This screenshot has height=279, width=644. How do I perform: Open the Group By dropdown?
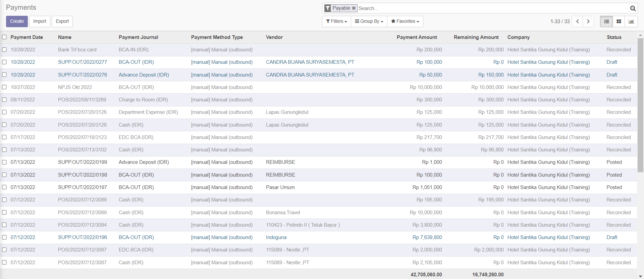[369, 21]
